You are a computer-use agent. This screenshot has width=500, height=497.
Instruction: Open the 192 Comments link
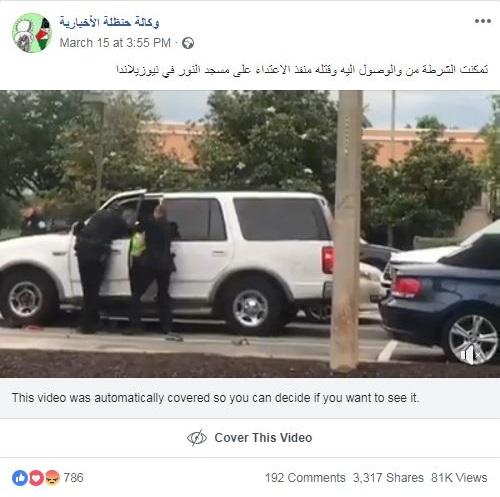[305, 478]
